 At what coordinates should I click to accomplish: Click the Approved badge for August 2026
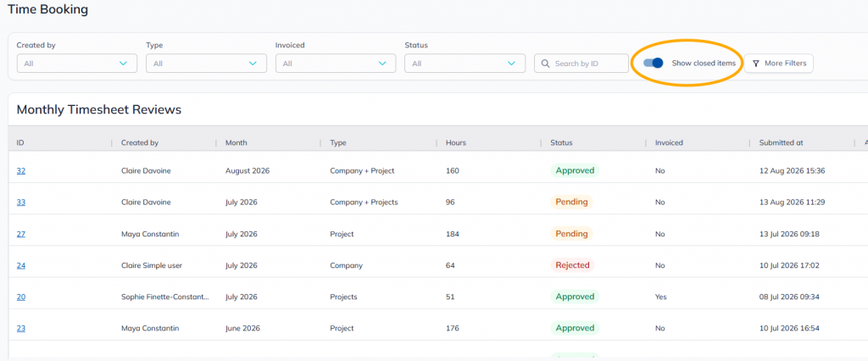[575, 170]
